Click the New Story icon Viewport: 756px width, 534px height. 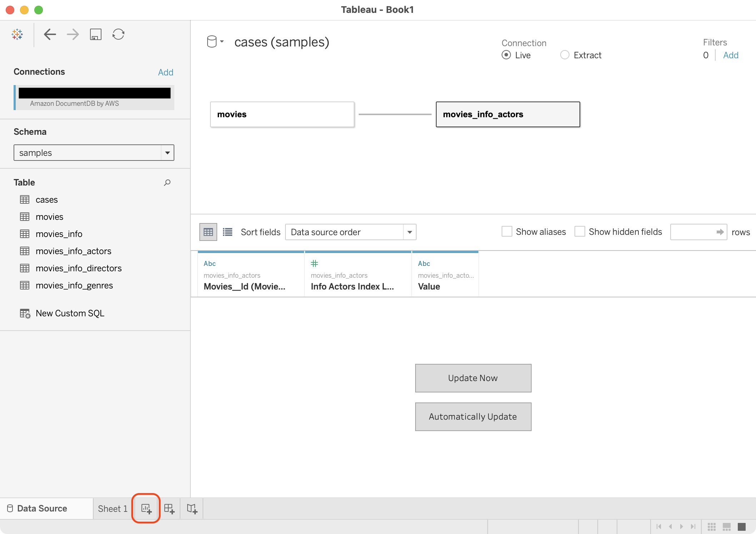click(x=192, y=508)
